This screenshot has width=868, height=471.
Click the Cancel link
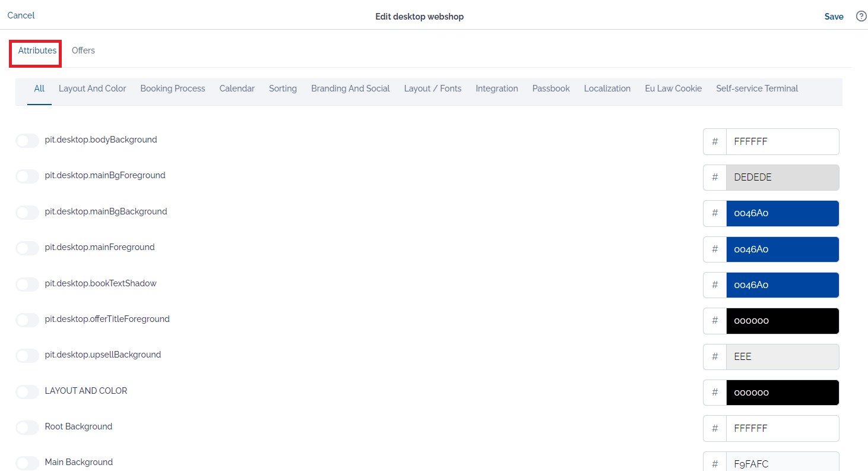click(21, 15)
